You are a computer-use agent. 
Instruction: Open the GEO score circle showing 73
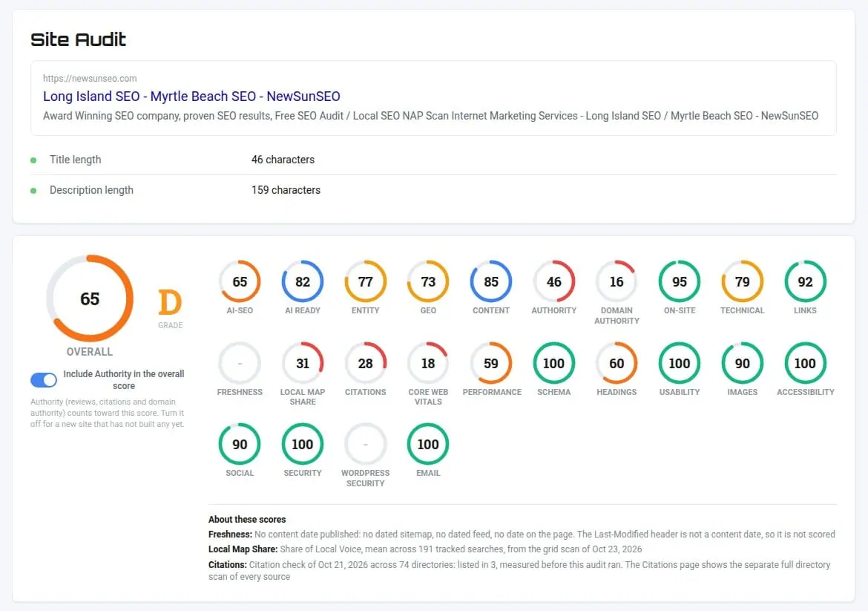428,281
